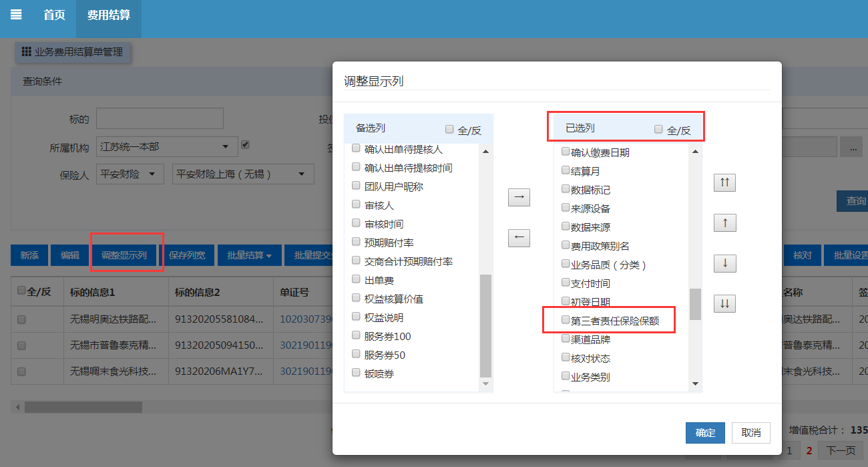868x467 pixels.
Task: Switch to 首页 tab
Action: click(x=54, y=15)
